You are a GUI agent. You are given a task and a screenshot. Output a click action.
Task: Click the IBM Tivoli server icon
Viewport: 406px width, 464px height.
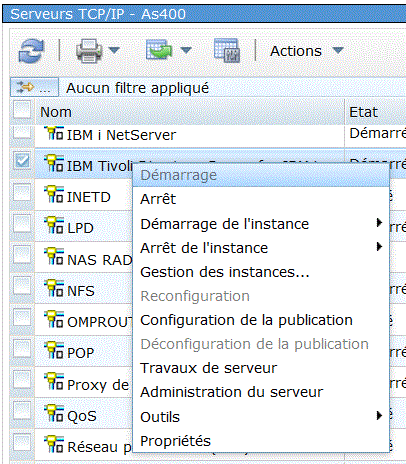point(54,163)
